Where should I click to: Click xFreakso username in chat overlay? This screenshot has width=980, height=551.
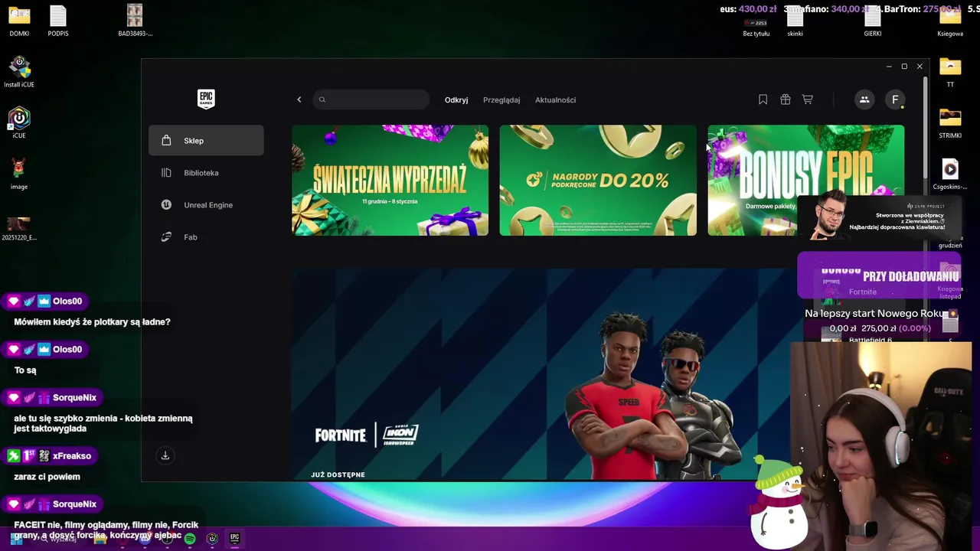click(x=72, y=456)
